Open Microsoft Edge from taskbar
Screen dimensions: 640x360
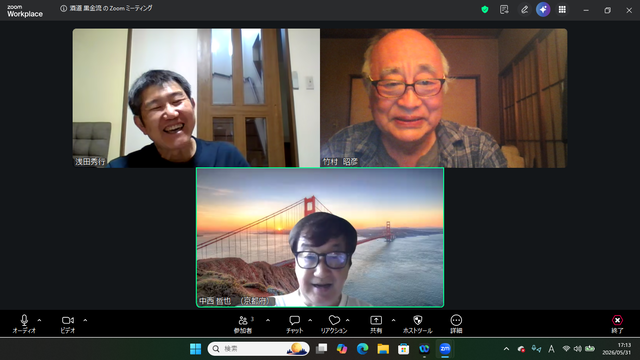[x=362, y=349]
